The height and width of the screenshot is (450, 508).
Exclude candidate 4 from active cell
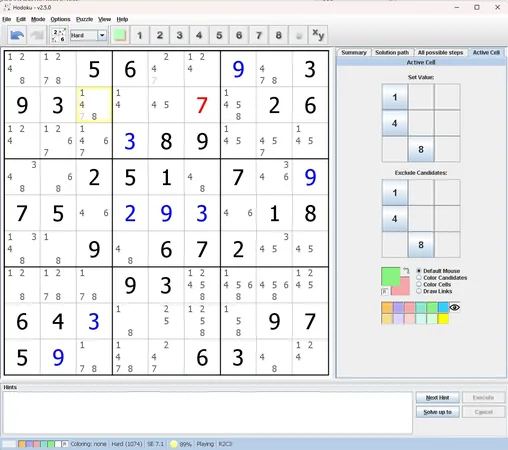(x=395, y=219)
